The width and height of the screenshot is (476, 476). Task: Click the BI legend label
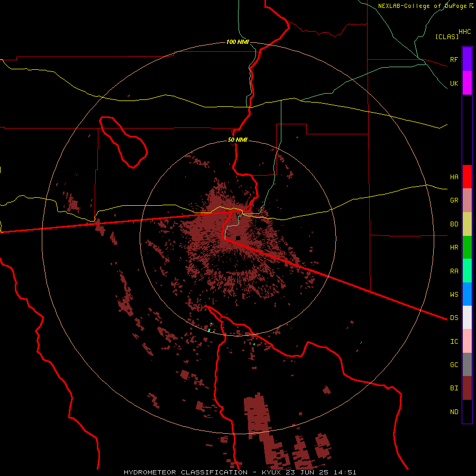tap(454, 388)
